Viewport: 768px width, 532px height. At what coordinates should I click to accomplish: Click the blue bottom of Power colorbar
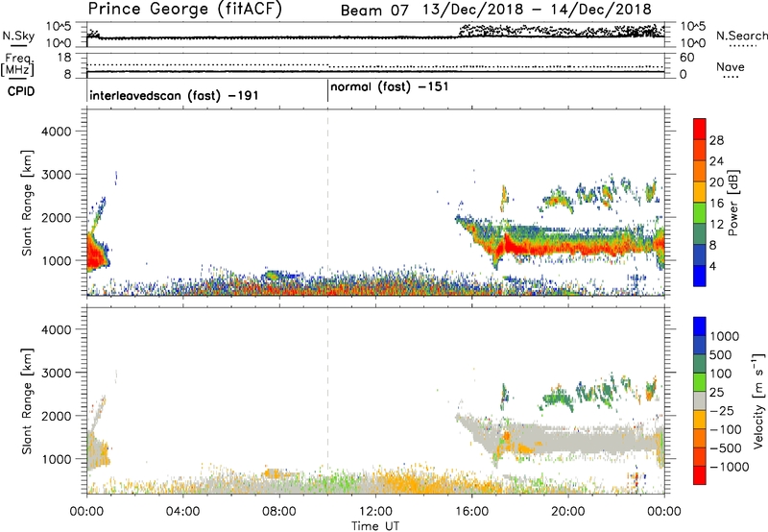(x=700, y=276)
